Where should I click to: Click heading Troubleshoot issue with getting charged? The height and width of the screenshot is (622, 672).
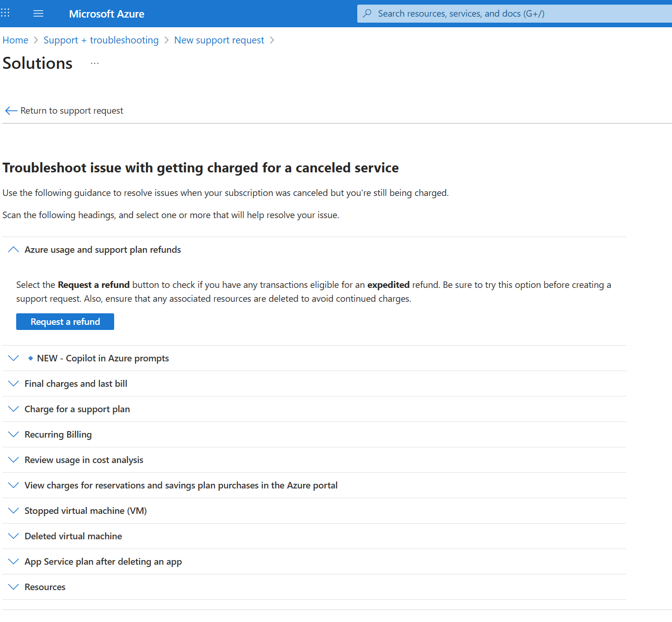pyautogui.click(x=201, y=168)
